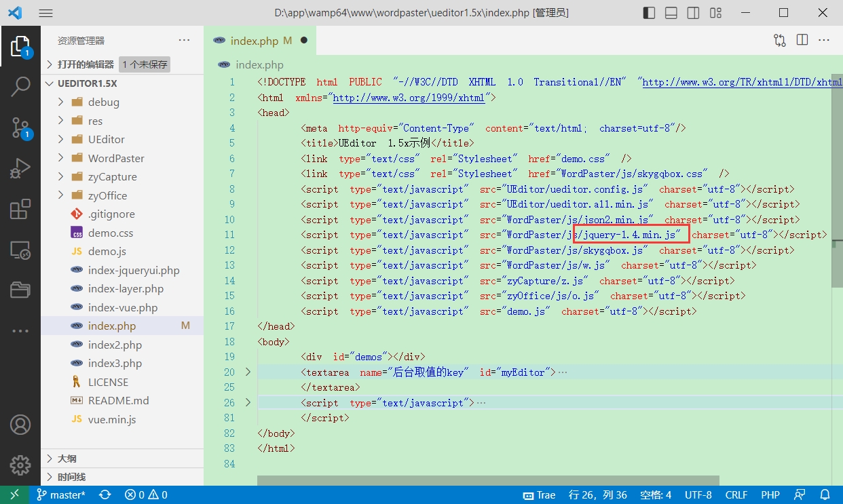
Task: Expand the 大纲 outline section
Action: pos(67,459)
